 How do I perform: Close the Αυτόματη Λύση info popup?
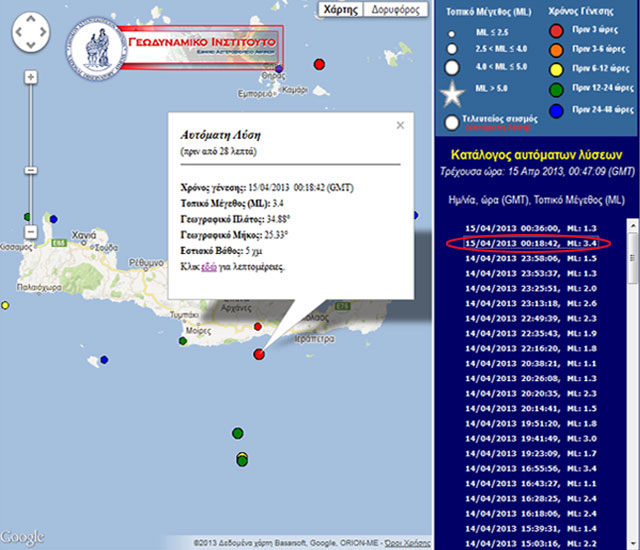pos(400,126)
